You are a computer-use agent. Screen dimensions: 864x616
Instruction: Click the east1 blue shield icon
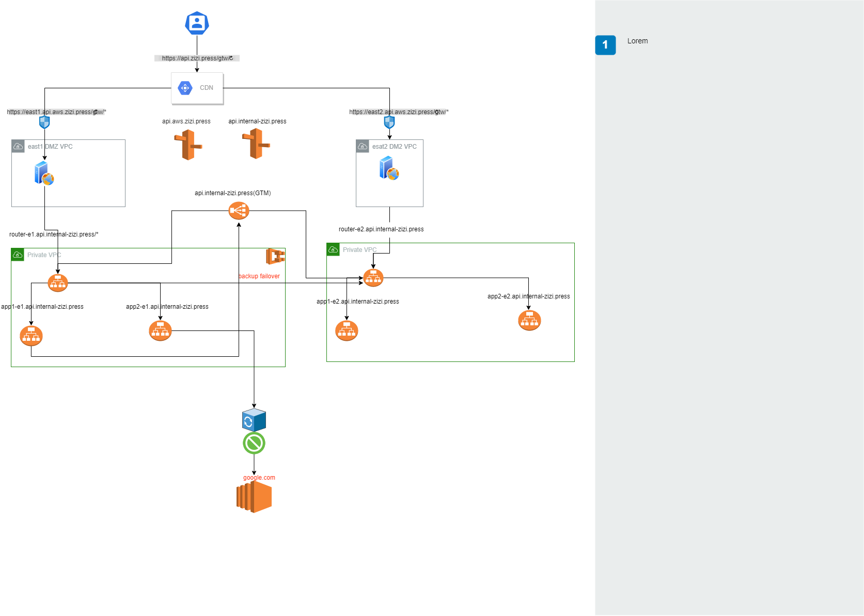pos(44,122)
